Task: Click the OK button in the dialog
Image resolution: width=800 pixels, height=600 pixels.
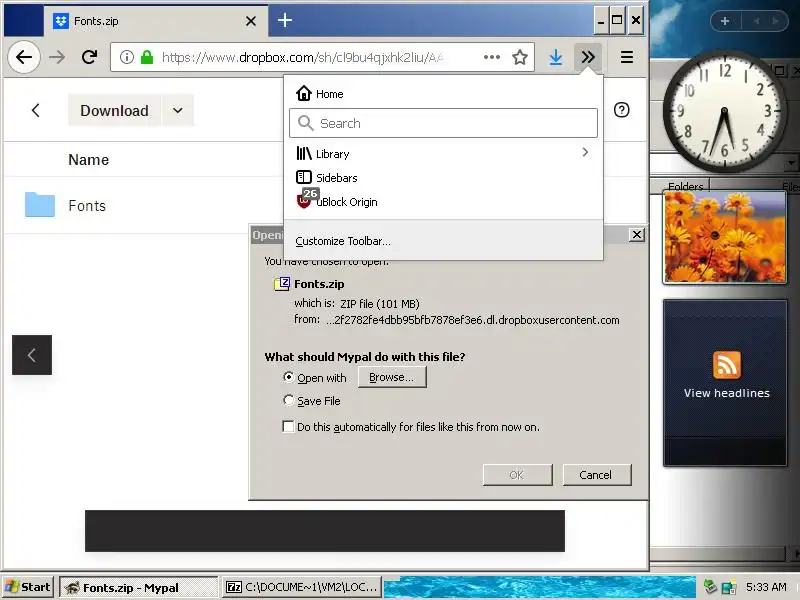Action: (x=517, y=475)
